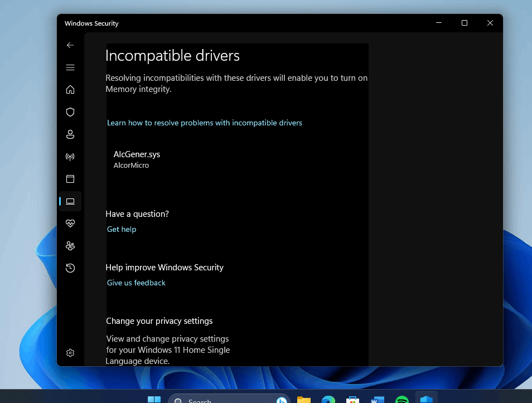Open Microsoft Store from taskbar
532x403 pixels.
coord(352,400)
